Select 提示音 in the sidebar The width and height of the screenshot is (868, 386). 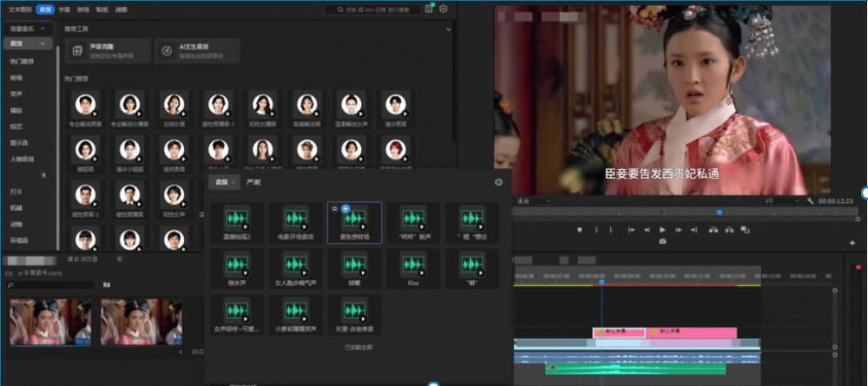pyautogui.click(x=19, y=142)
